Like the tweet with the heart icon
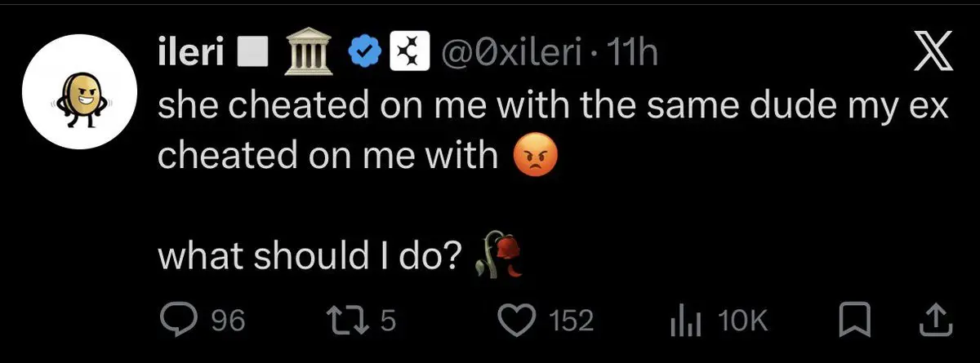Screen dimensions: 980x363 [515, 320]
